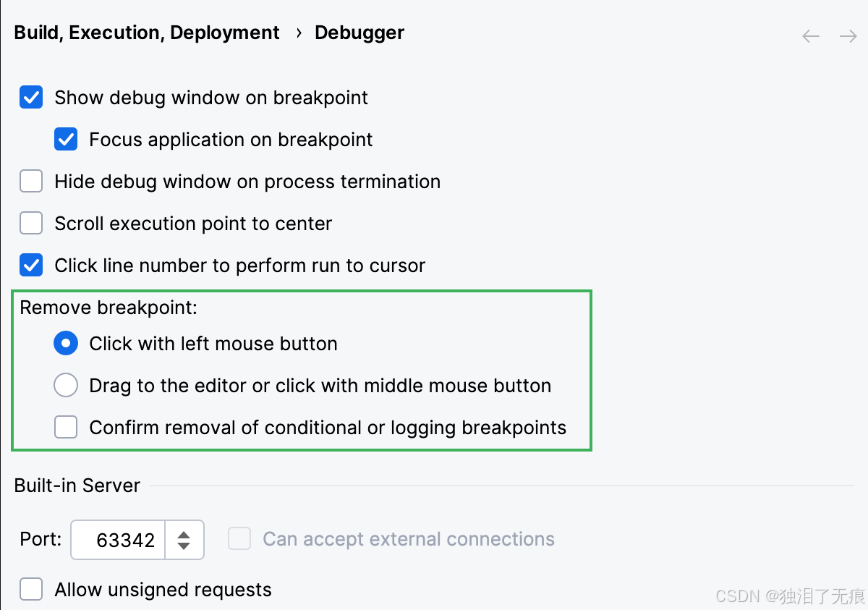Disable Show debug window on breakpoint
This screenshot has width=868, height=610.
[x=31, y=97]
